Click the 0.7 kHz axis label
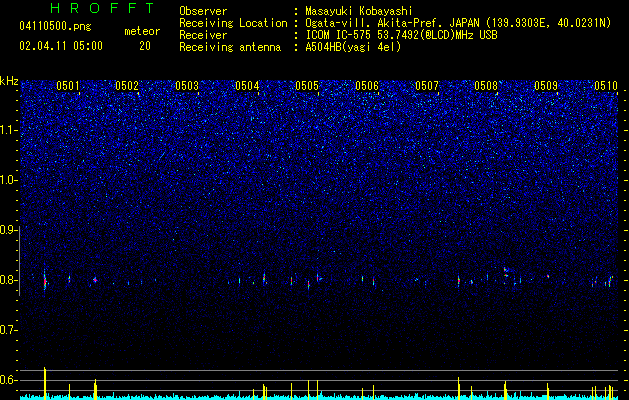 tap(8, 330)
